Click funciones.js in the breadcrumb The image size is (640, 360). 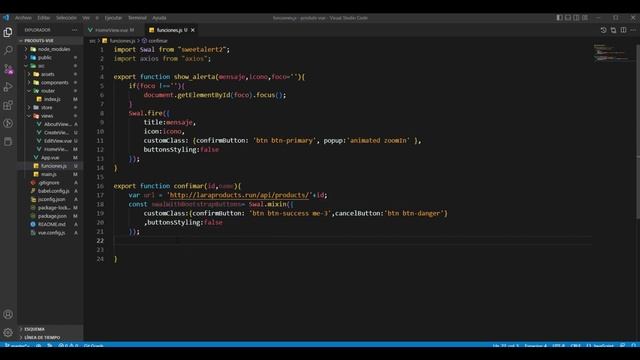coord(122,41)
